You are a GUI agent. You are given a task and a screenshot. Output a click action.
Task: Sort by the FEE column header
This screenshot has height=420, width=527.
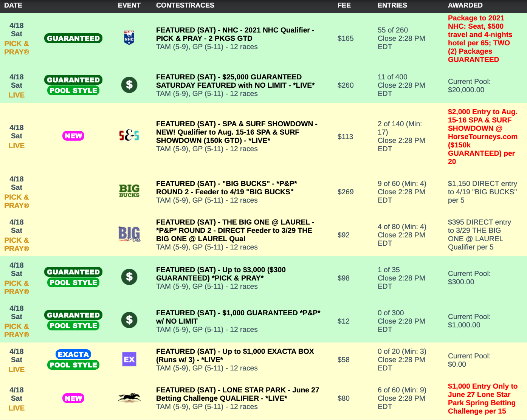[344, 5]
